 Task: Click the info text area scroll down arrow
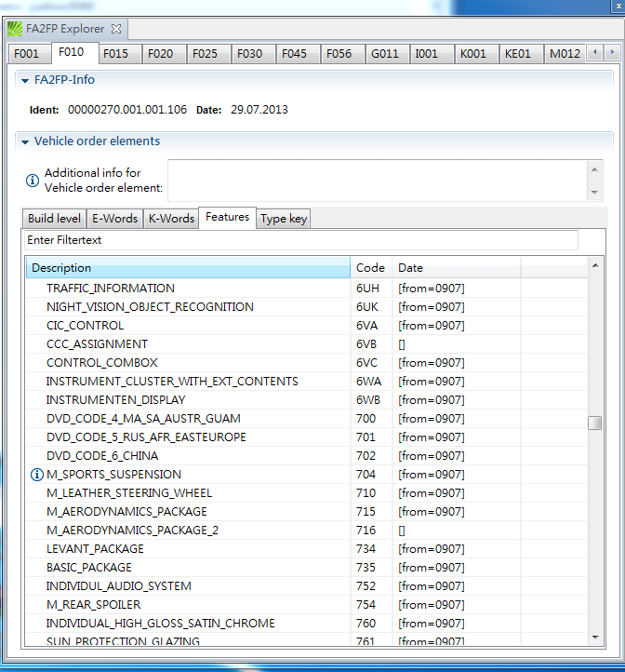594,192
